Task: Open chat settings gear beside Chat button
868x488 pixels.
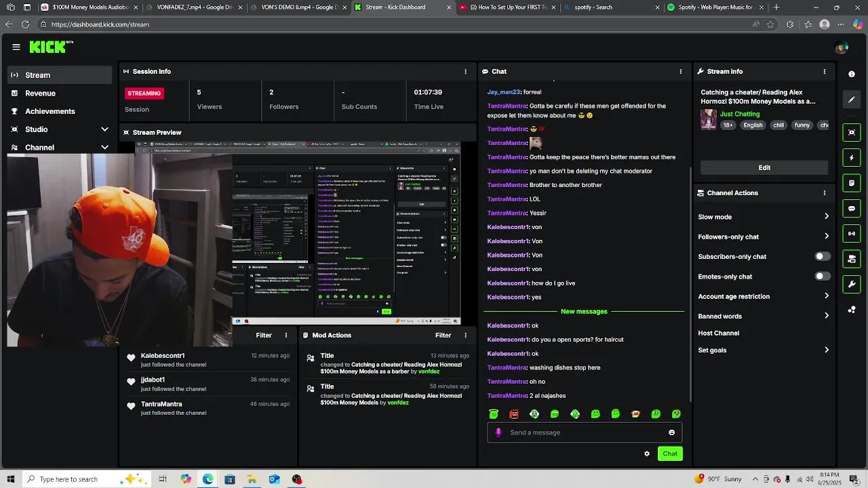Action: 647,453
